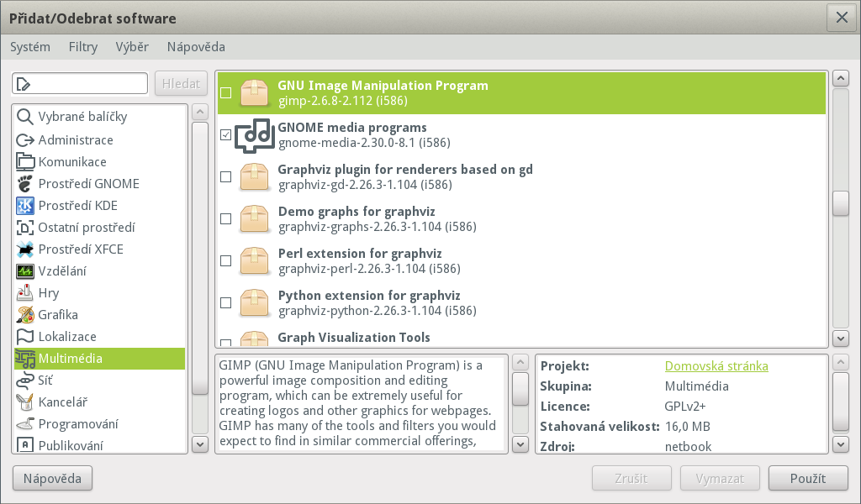
Task: Click the details pane scroll-down arrow
Action: [x=841, y=444]
